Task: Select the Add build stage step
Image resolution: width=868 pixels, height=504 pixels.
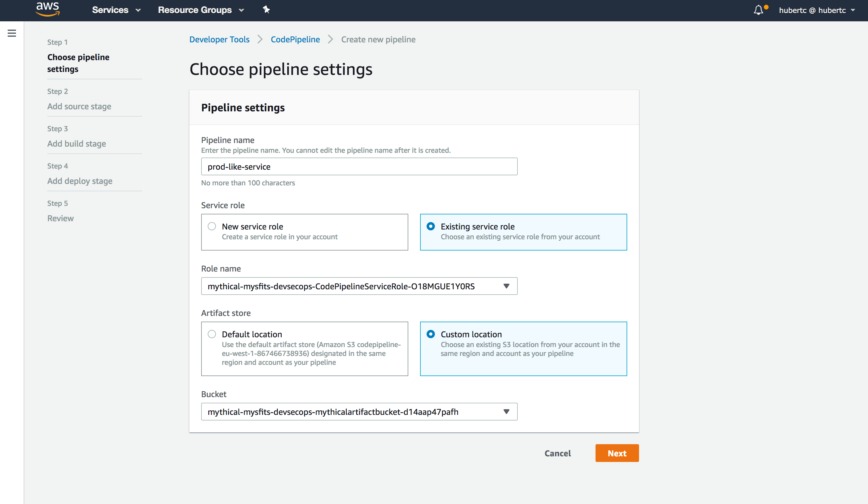Action: point(76,143)
